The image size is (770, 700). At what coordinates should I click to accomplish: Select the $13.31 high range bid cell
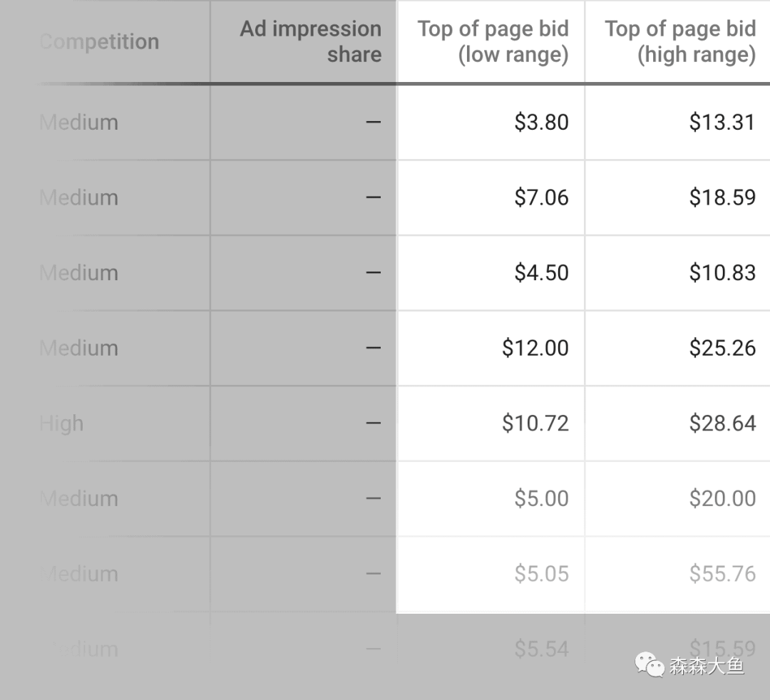pos(722,122)
